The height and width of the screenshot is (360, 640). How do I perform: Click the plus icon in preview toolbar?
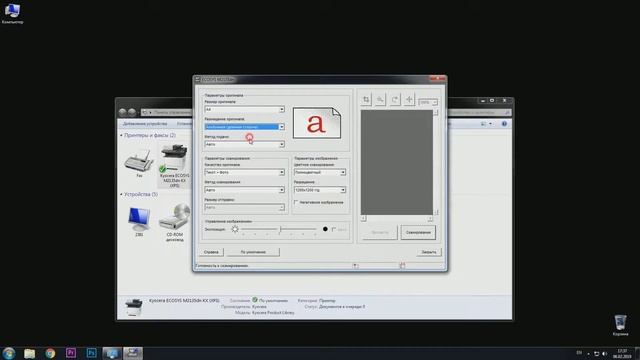pos(409,100)
